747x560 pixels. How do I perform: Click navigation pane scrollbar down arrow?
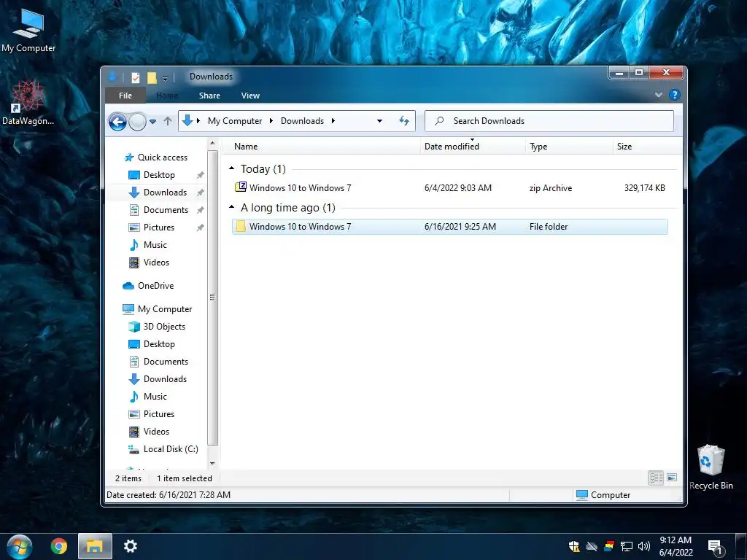tap(212, 463)
